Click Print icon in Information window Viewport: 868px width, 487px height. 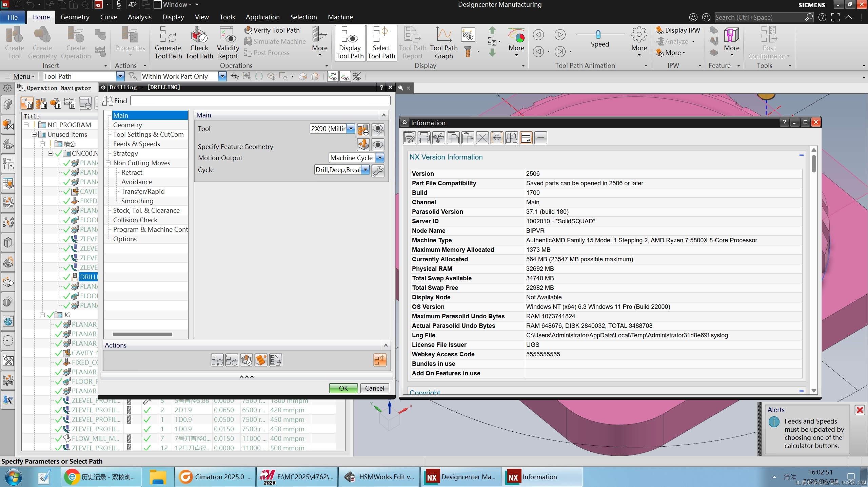424,138
